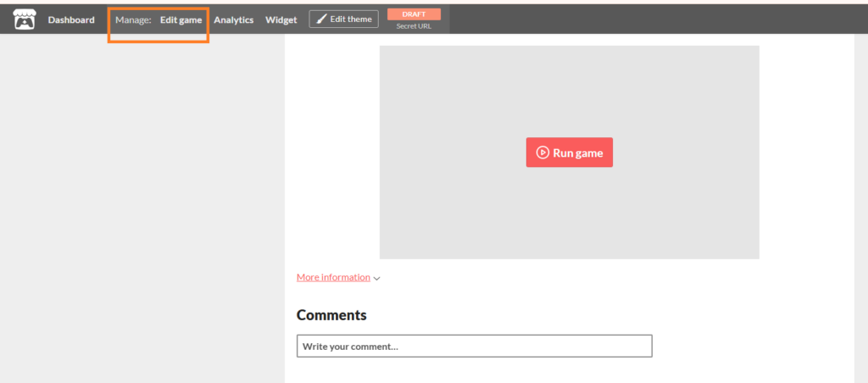Expand the More information link
868x383 pixels.
[333, 277]
